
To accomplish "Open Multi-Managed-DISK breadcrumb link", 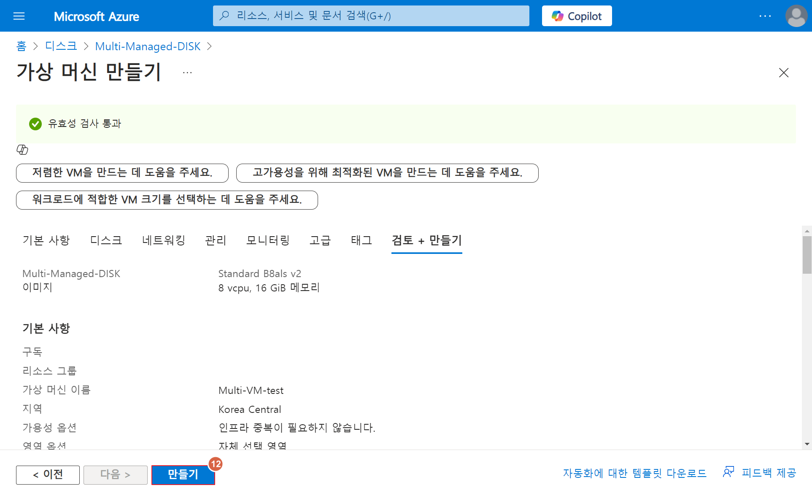I will (x=148, y=46).
